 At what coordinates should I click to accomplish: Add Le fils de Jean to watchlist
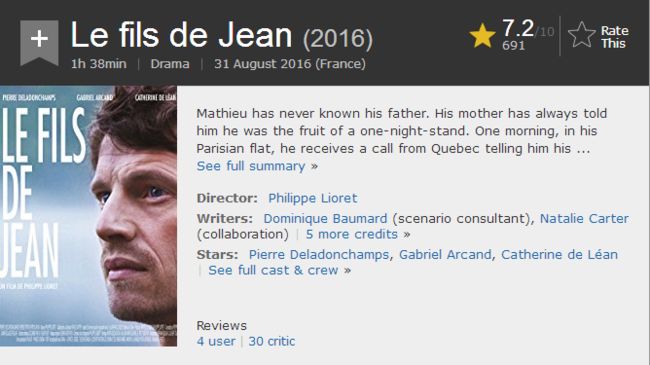pos(39,42)
